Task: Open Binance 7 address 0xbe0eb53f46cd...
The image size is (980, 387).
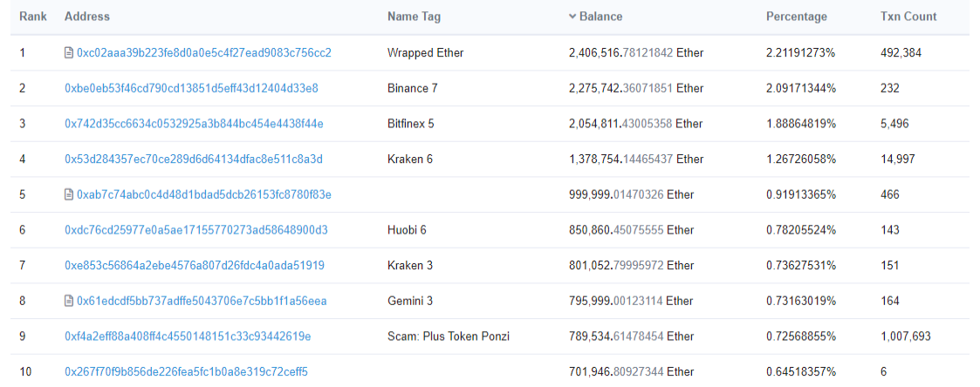Action: pos(191,89)
